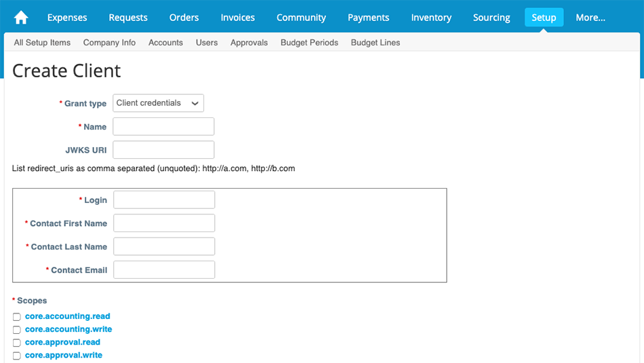Open the Requests tab

coord(128,18)
